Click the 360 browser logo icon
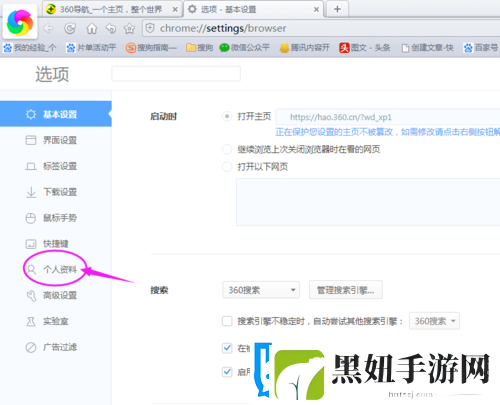This screenshot has width=500, height=405. 20,23
